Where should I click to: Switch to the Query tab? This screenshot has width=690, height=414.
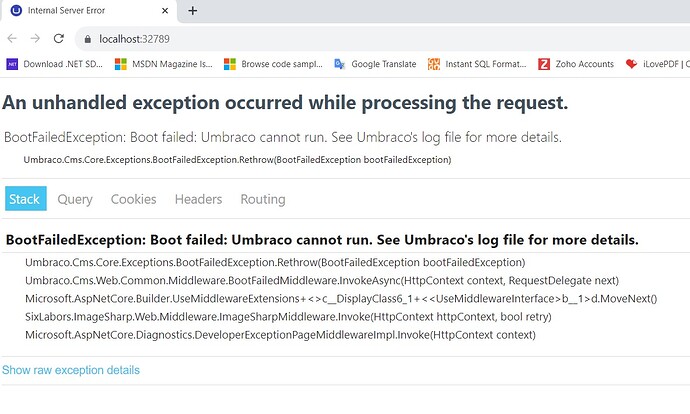coord(75,199)
